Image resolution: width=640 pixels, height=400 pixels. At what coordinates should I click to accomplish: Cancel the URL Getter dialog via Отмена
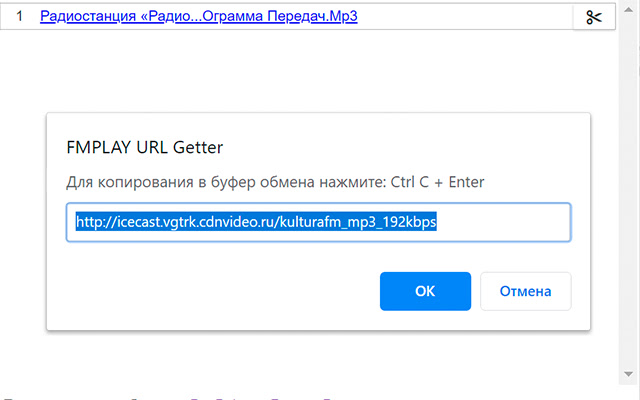point(526,291)
